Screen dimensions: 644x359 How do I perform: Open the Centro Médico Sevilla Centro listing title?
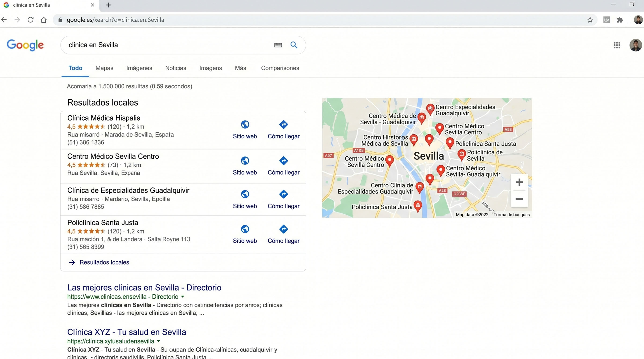pyautogui.click(x=113, y=156)
